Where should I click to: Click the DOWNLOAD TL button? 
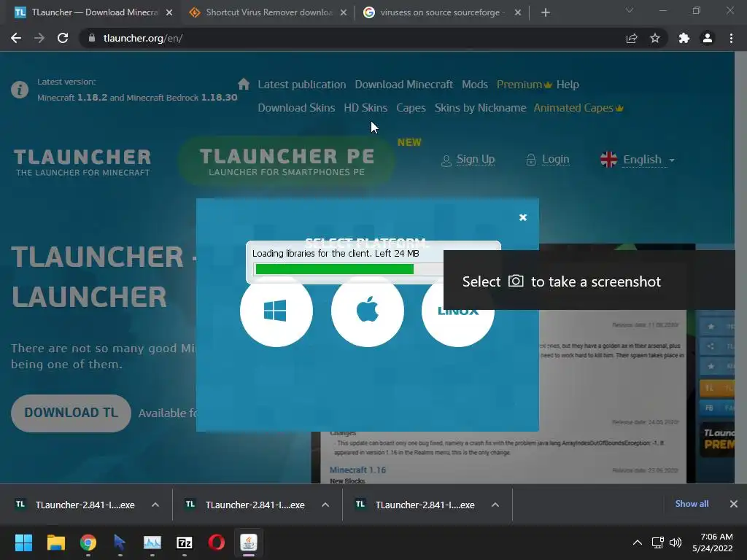tap(71, 413)
